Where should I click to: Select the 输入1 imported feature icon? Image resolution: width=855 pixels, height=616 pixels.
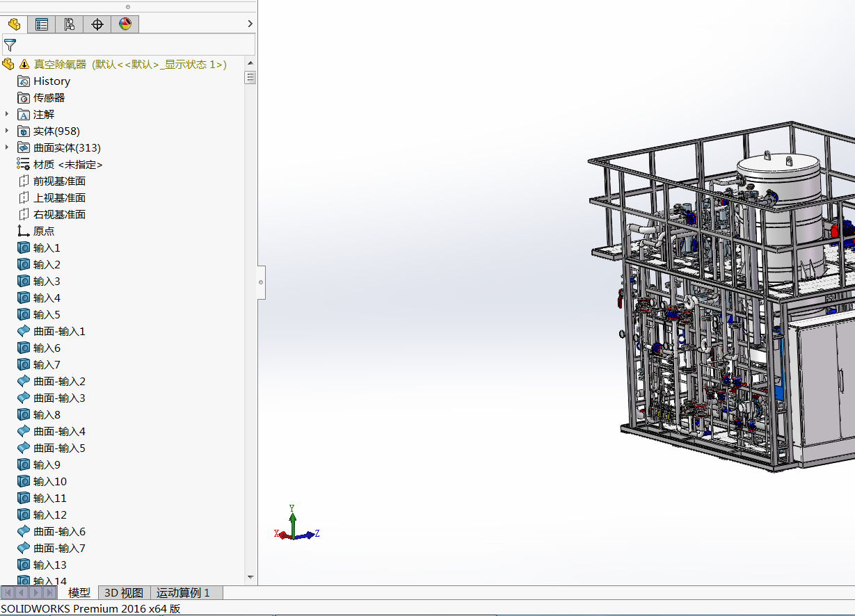tap(24, 248)
